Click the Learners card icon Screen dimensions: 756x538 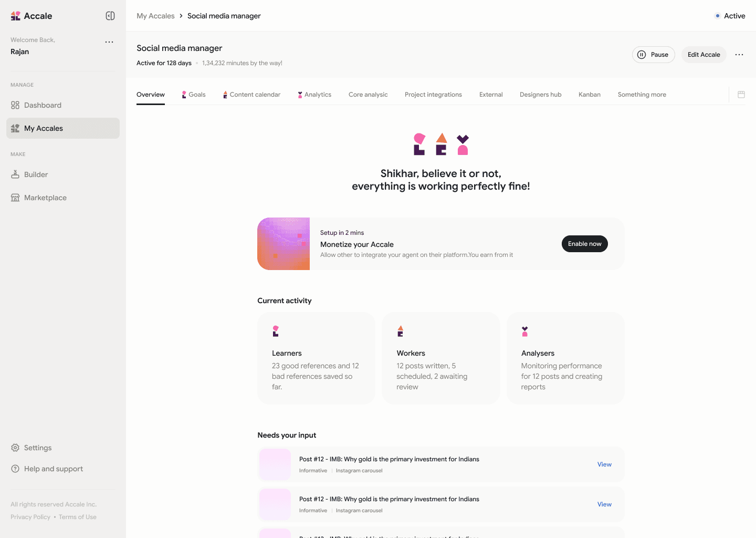coord(276,331)
